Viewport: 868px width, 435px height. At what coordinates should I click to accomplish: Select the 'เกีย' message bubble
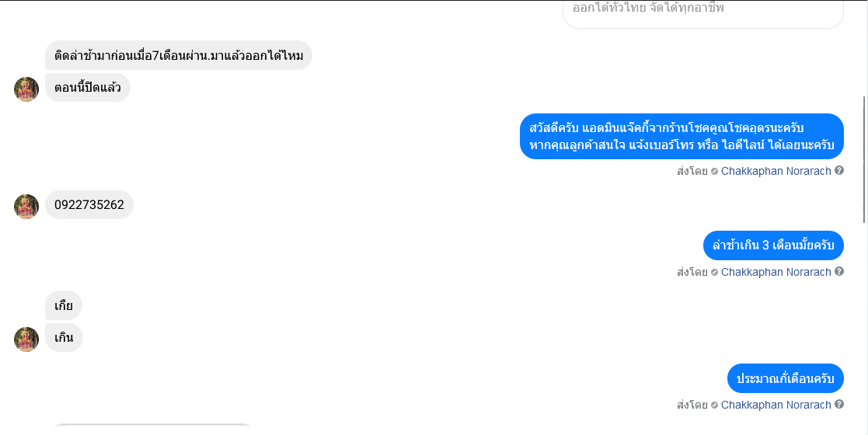[x=64, y=305]
